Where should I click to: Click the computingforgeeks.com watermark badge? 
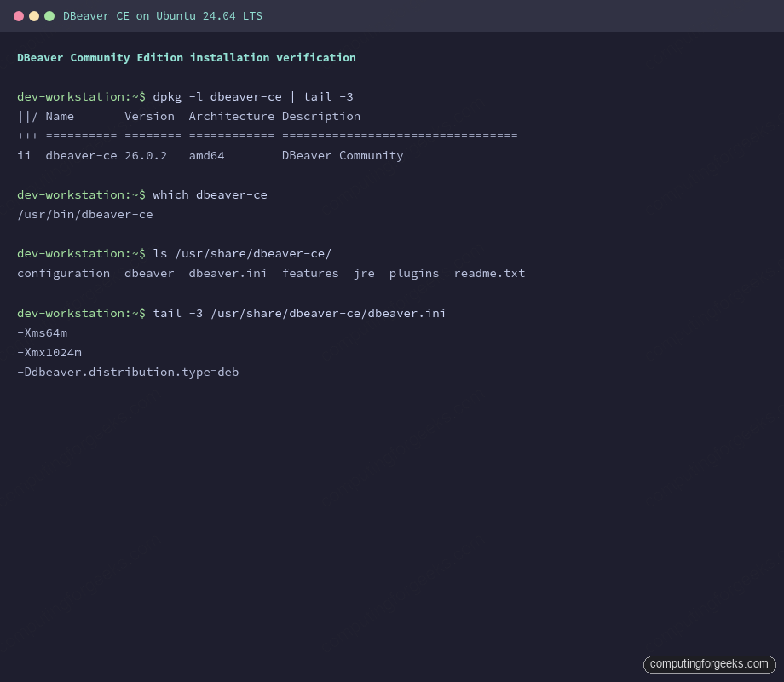point(709,664)
